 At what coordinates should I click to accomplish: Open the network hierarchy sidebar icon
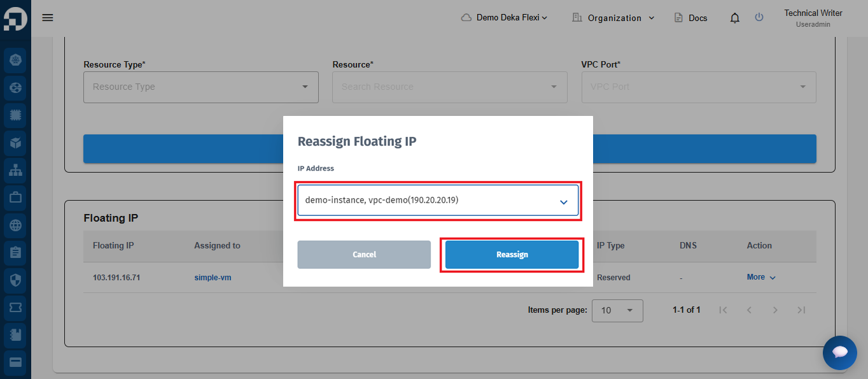tap(16, 170)
